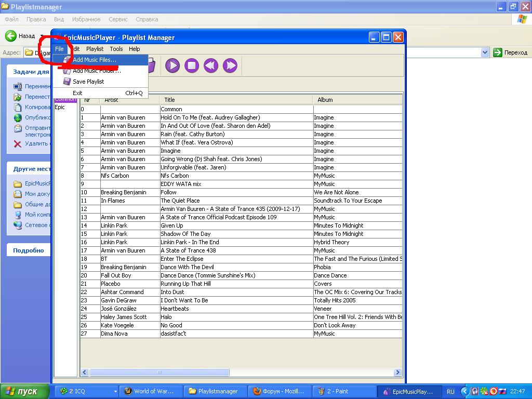Click the Windows Start button
The width and height of the screenshot is (532, 399).
coord(25,391)
